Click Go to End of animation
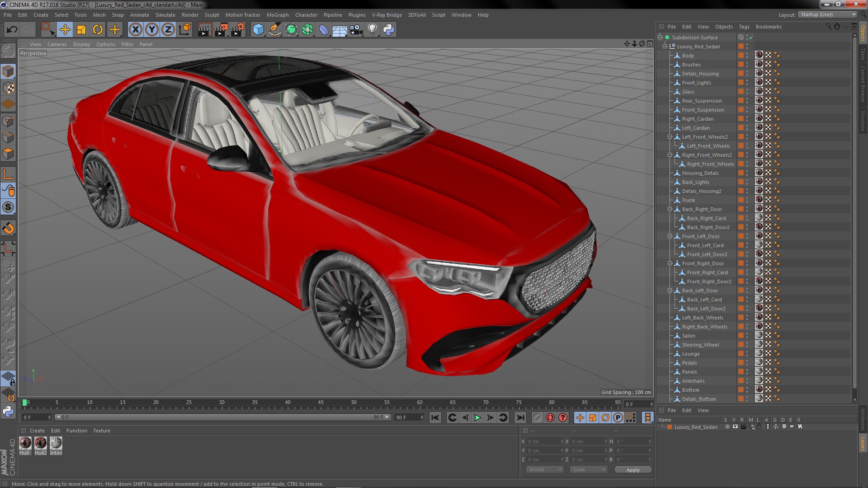The height and width of the screenshot is (488, 868). click(520, 418)
